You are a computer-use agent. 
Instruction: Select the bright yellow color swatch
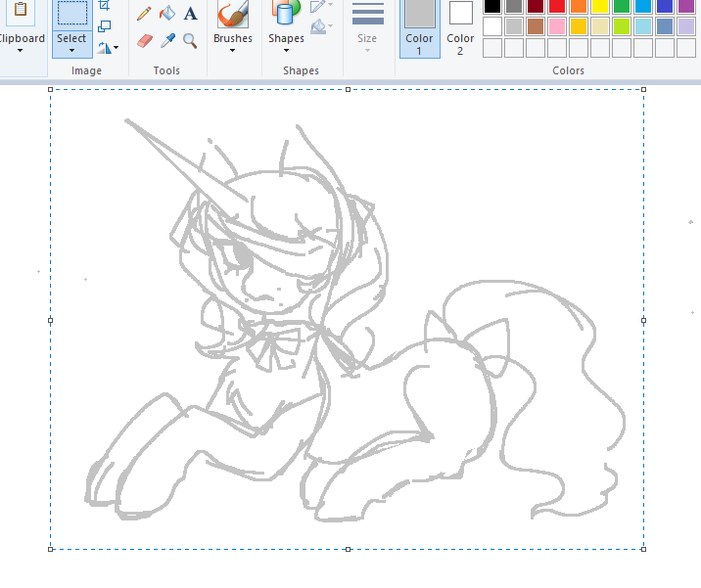pos(600,6)
